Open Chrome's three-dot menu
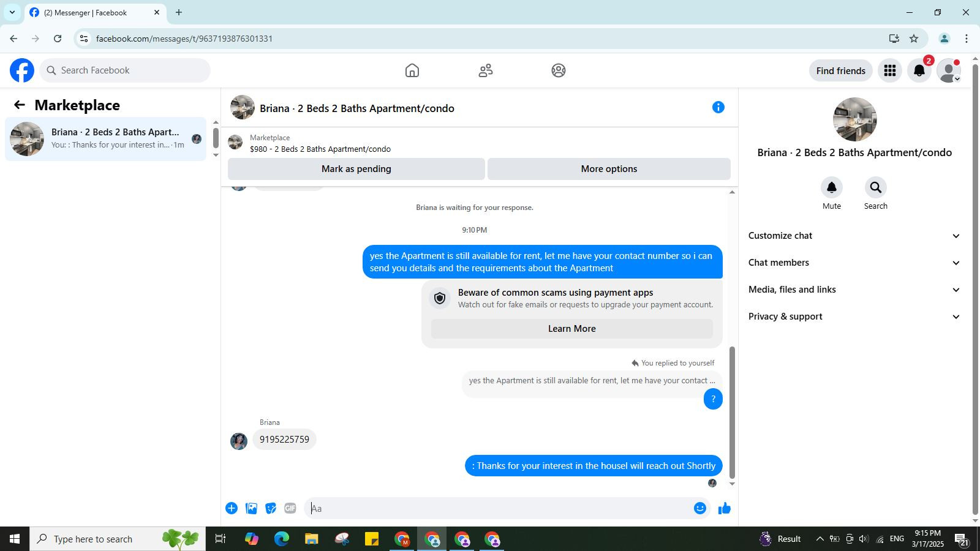This screenshot has height=551, width=980. [x=967, y=39]
